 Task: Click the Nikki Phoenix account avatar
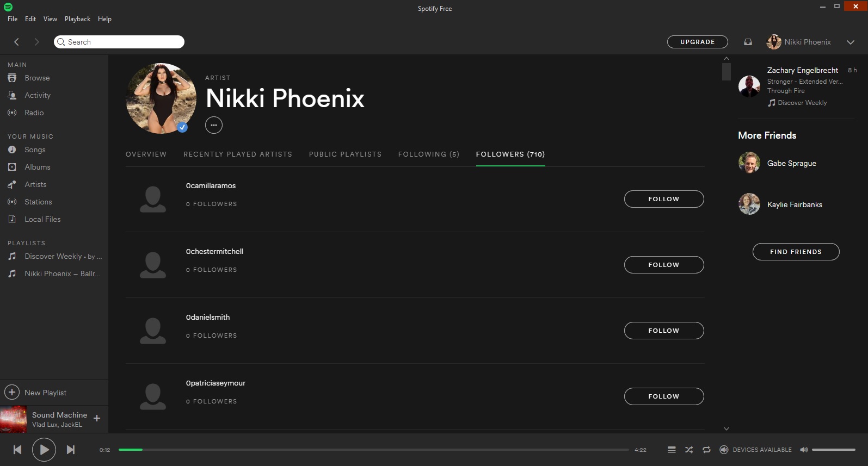coord(773,42)
